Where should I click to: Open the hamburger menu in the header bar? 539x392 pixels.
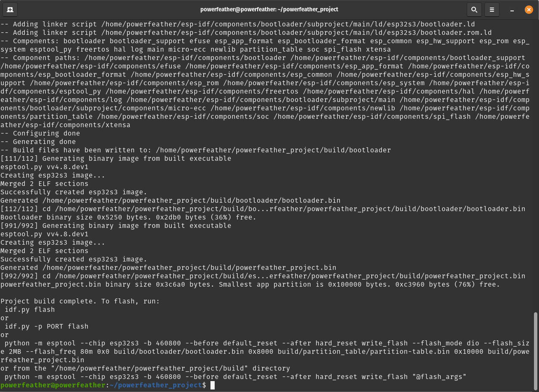(492, 9)
